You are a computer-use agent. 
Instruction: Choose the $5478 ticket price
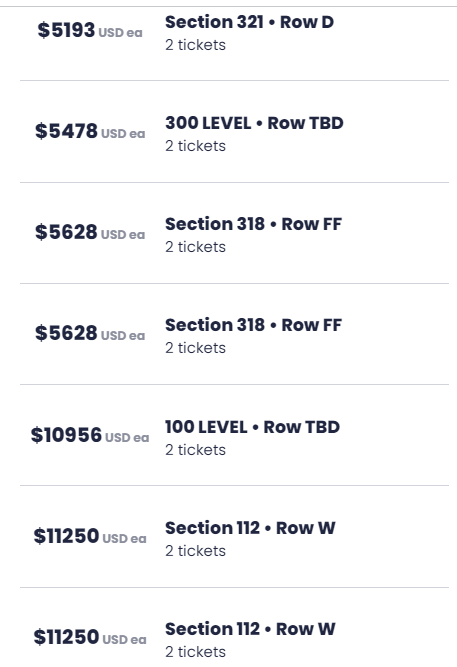tap(66, 131)
